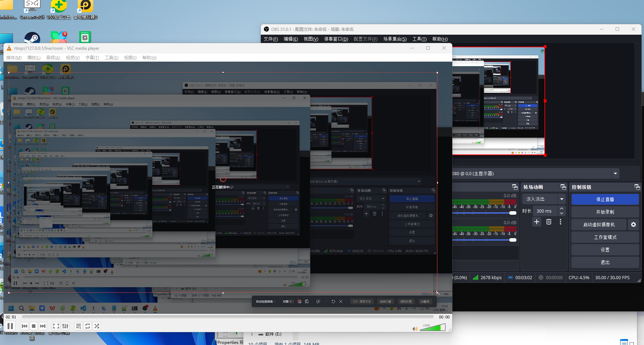Open the VLC 视频(V) menu
Image resolution: width=644 pixels, height=345 pixels.
coord(73,58)
